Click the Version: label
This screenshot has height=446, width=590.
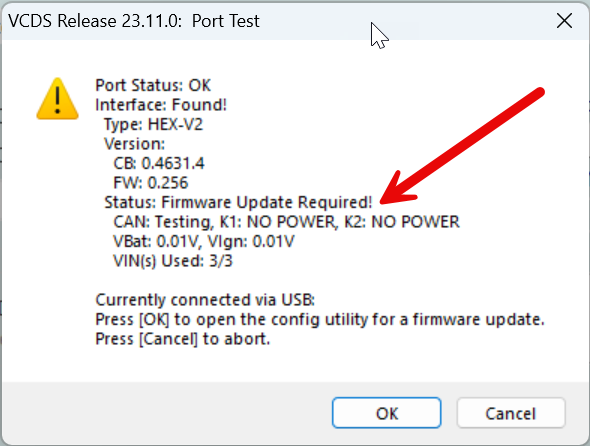pos(134,144)
